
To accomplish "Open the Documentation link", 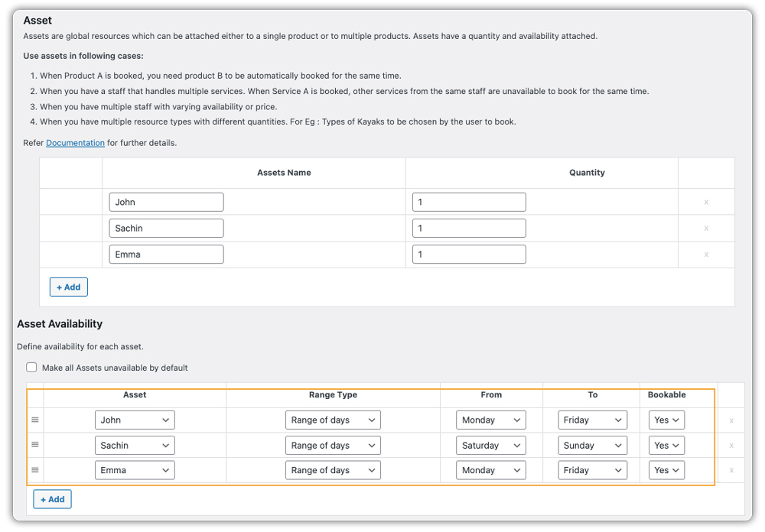I will tap(75, 142).
